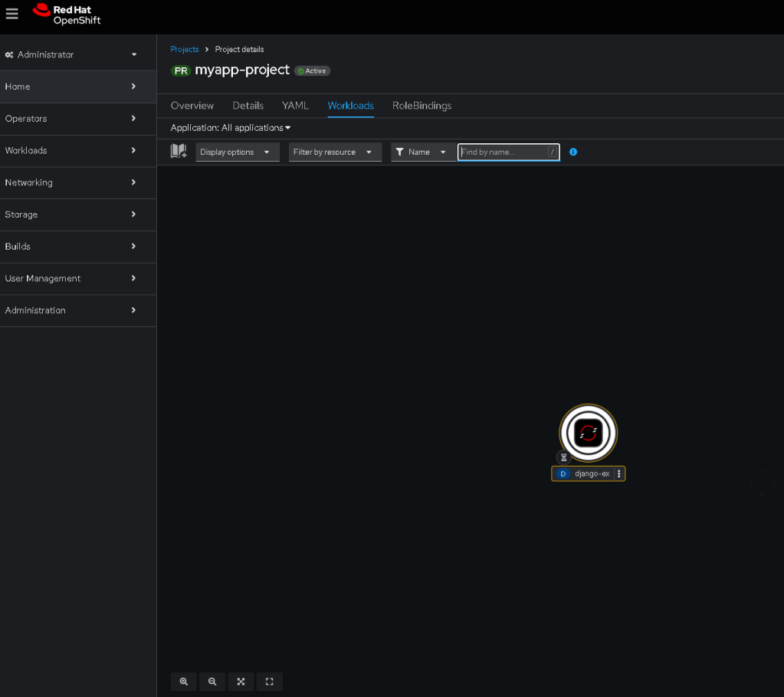The height and width of the screenshot is (697, 784).
Task: Expand the Administration navigation section
Action: pos(78,310)
